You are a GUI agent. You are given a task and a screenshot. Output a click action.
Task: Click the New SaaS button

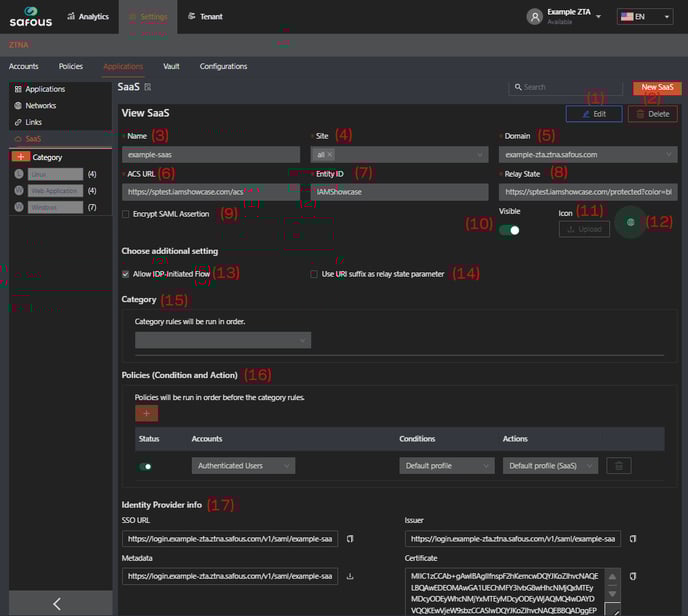(656, 88)
